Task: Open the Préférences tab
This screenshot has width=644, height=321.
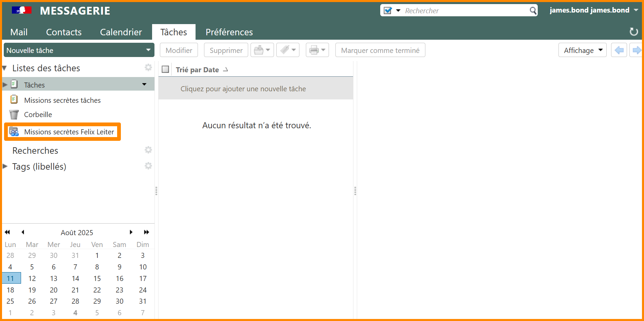Action: tap(229, 32)
